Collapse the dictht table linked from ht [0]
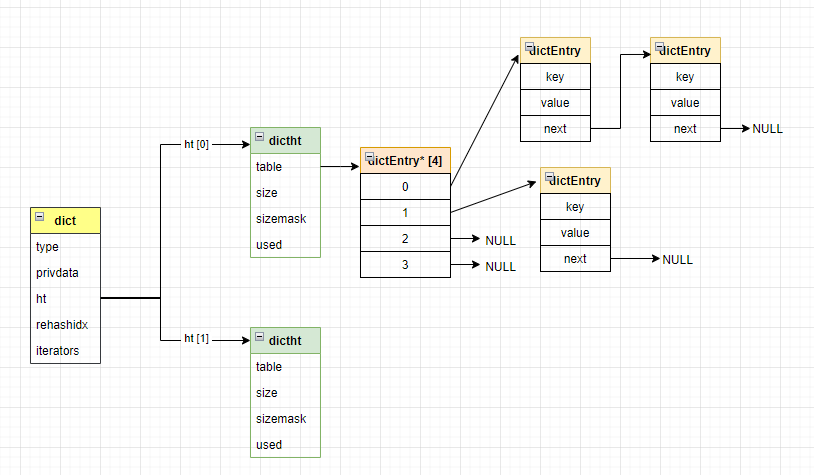Viewport: 814px width, 475px height. pos(260,137)
